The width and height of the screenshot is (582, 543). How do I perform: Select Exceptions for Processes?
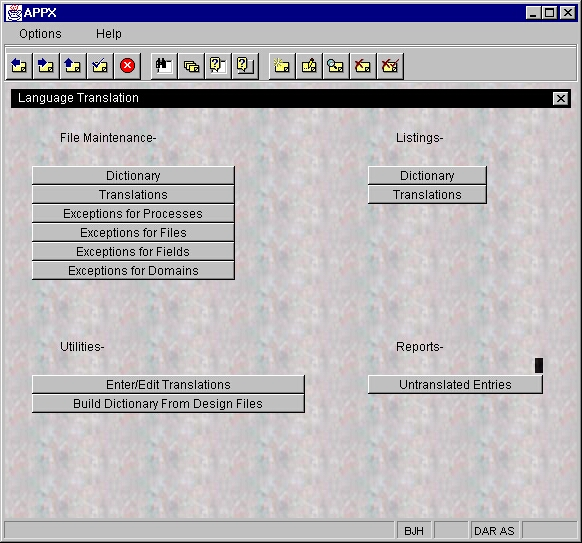(133, 213)
